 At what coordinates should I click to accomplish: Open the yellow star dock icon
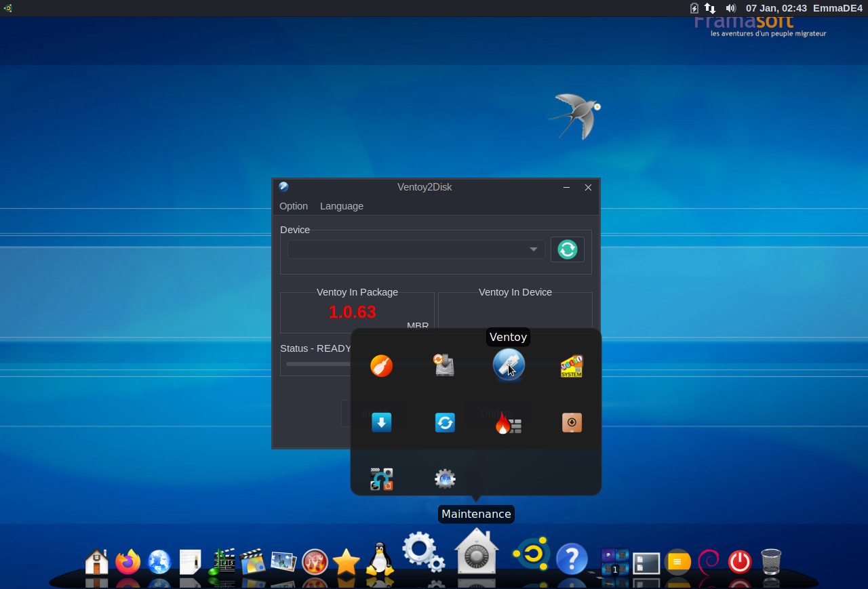point(346,561)
